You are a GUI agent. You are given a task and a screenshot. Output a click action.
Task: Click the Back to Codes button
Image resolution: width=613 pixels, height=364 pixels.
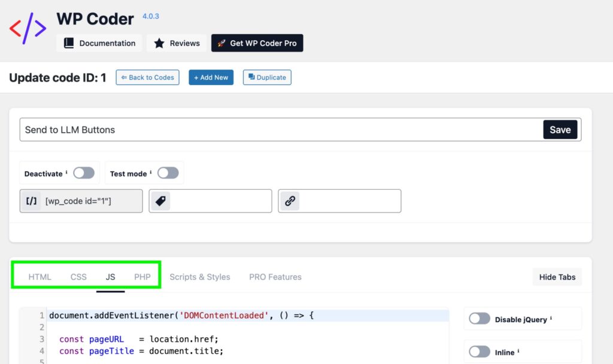[147, 77]
